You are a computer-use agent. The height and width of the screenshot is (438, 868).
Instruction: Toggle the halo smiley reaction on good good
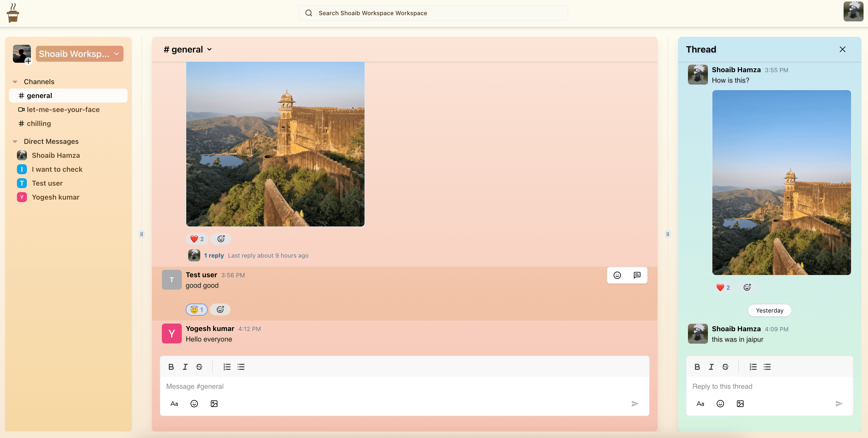point(196,309)
